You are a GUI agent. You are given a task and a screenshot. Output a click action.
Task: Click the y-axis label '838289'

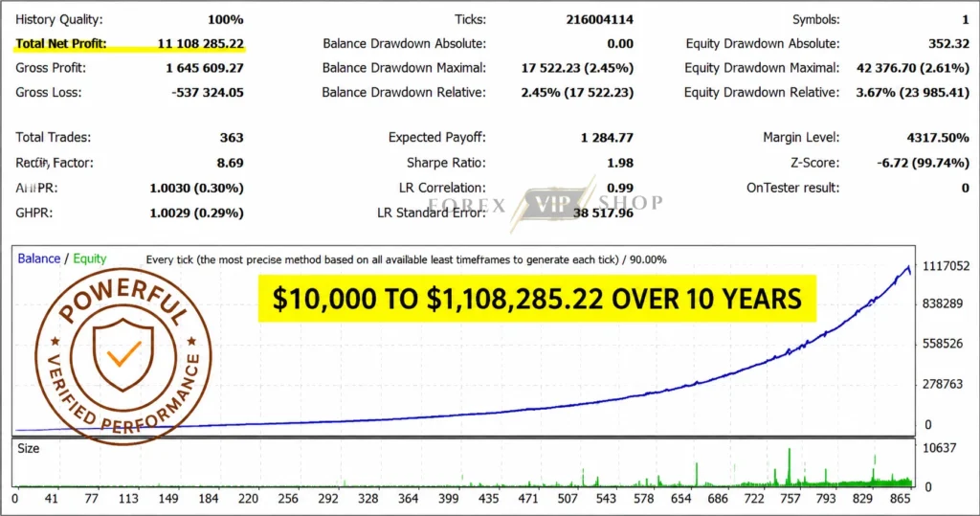pyautogui.click(x=943, y=304)
